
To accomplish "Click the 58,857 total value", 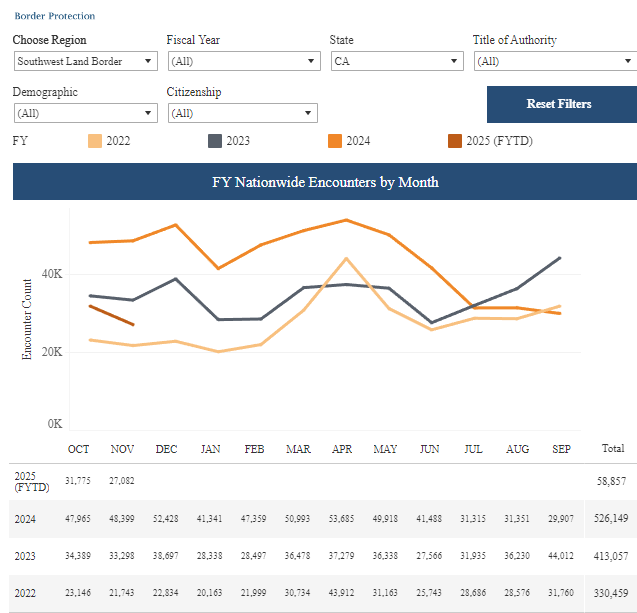I will point(611,481).
